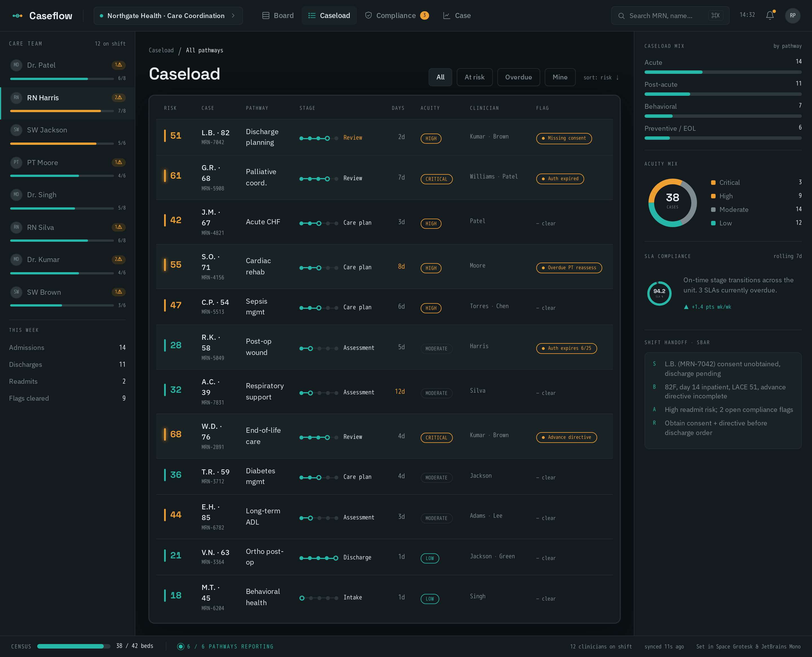Click the RISK column header

pos(170,108)
